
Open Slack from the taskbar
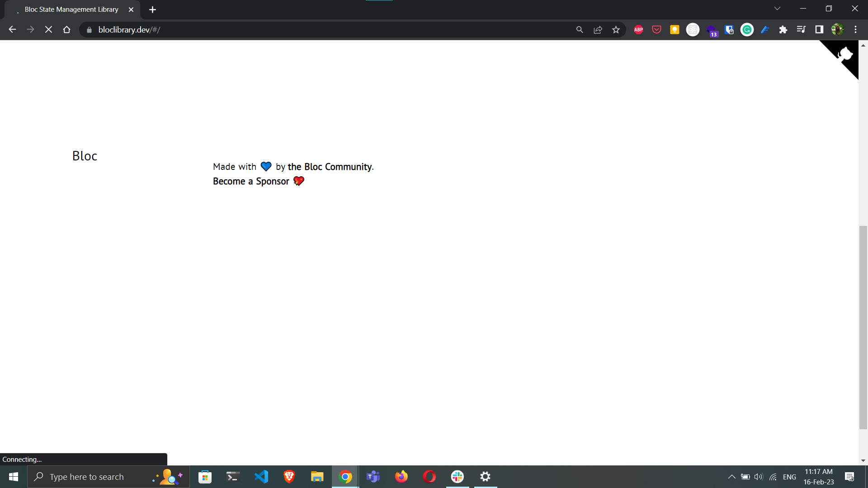click(457, 476)
